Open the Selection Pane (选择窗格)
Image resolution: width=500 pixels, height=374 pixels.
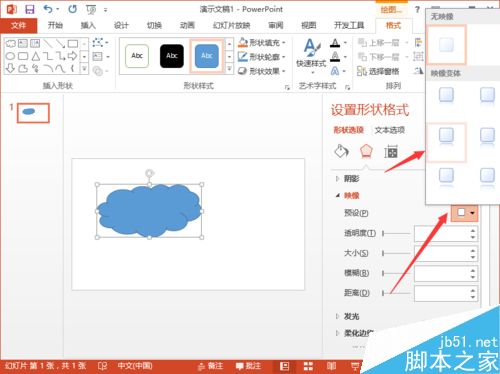pos(378,71)
